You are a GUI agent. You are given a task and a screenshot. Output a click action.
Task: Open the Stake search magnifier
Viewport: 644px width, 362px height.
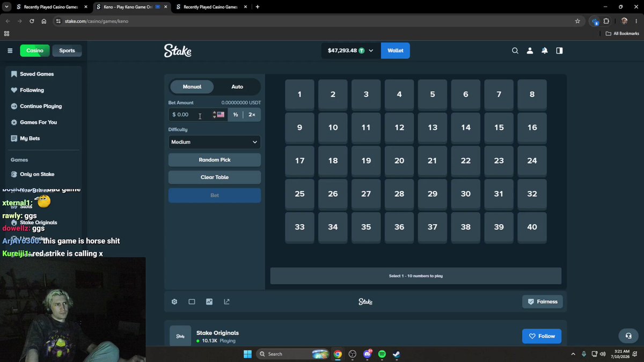(x=515, y=50)
